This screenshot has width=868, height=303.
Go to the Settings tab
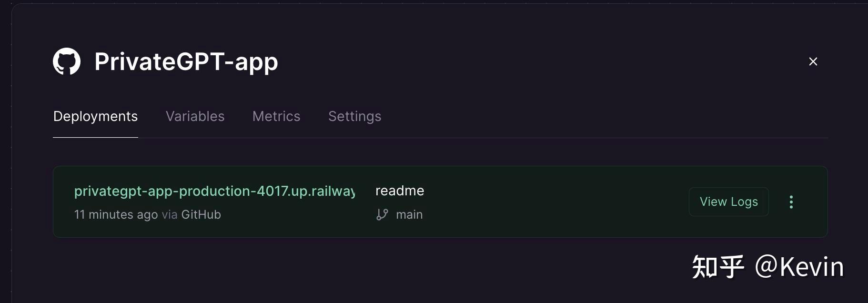tap(354, 116)
